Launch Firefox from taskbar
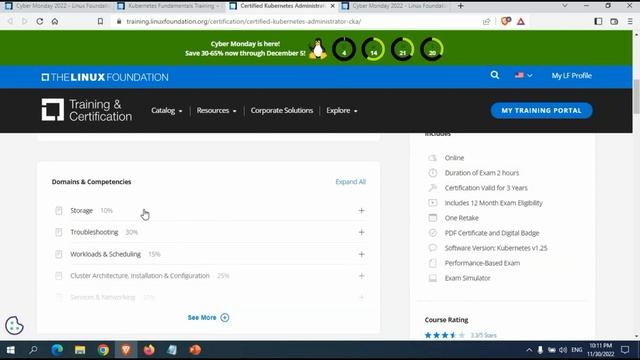 pos(149,350)
